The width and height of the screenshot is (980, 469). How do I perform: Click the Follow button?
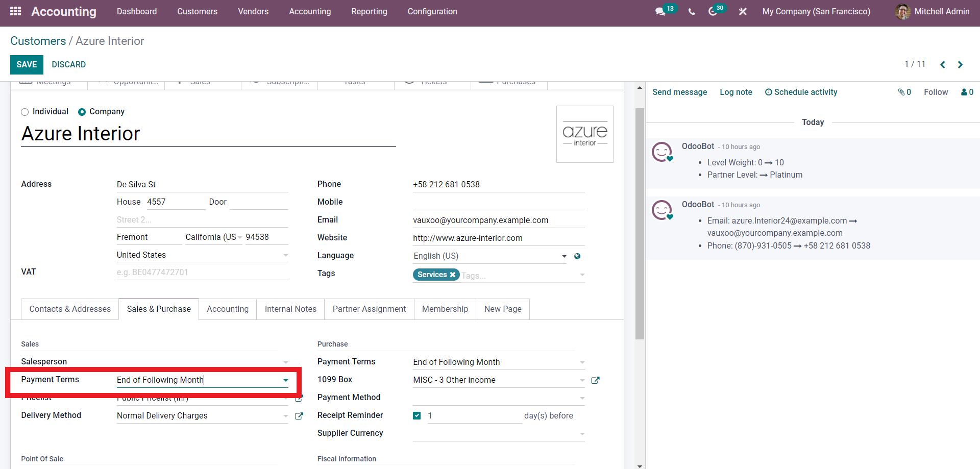click(936, 92)
